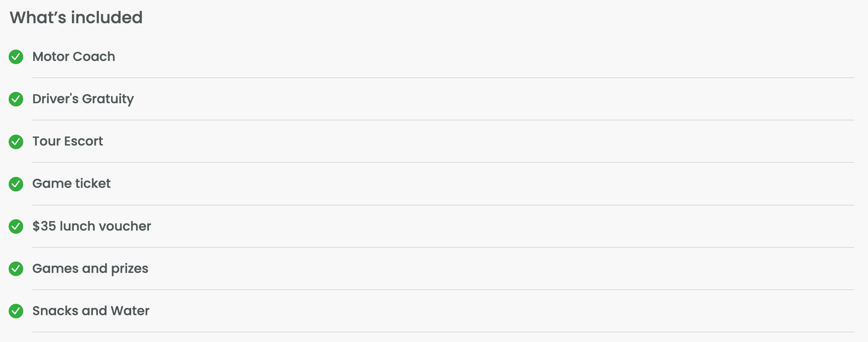Click the $35 lunch voucher text
Image resolution: width=868 pixels, height=342 pixels.
pyautogui.click(x=92, y=226)
